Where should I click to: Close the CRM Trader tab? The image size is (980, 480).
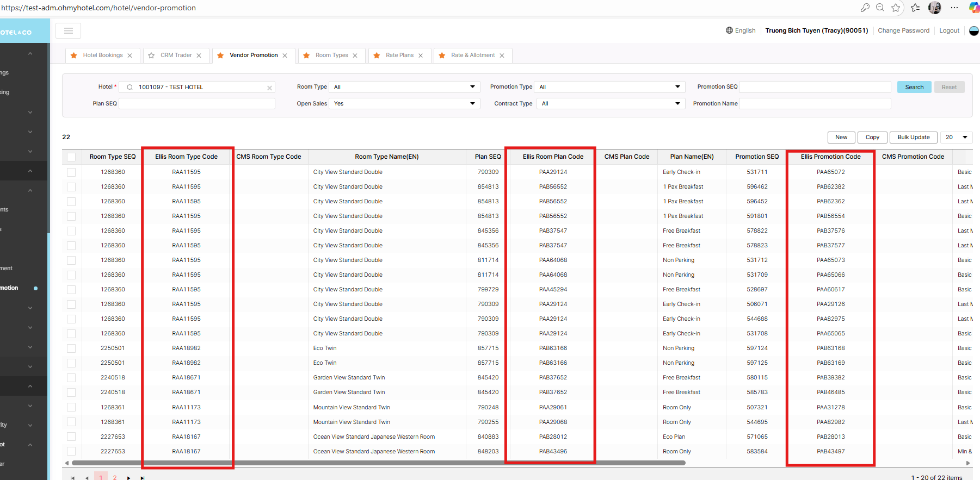199,55
